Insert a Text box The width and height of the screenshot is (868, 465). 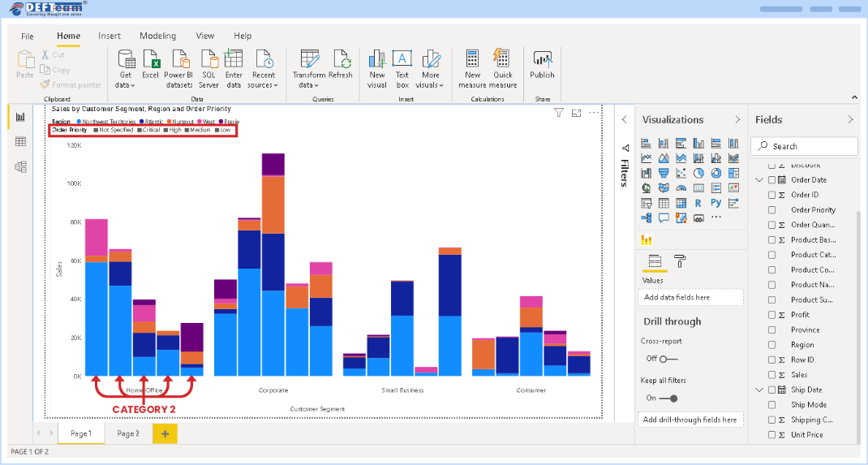[x=402, y=60]
